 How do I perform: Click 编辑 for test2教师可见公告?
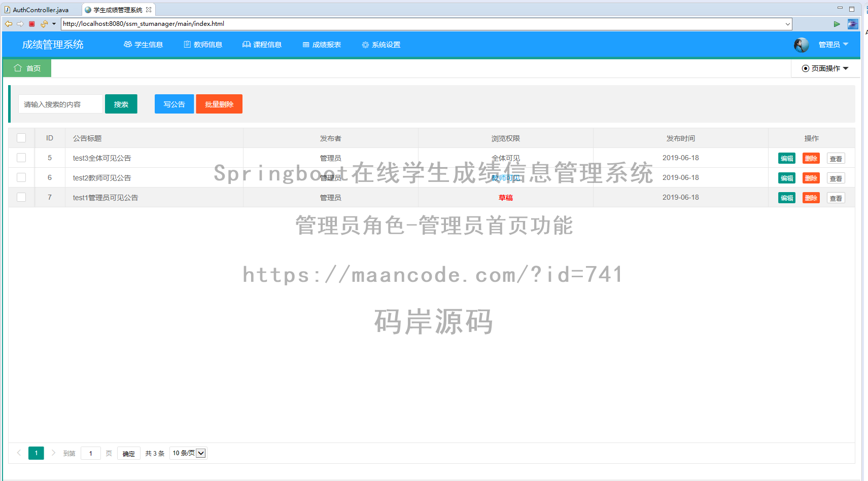(787, 178)
